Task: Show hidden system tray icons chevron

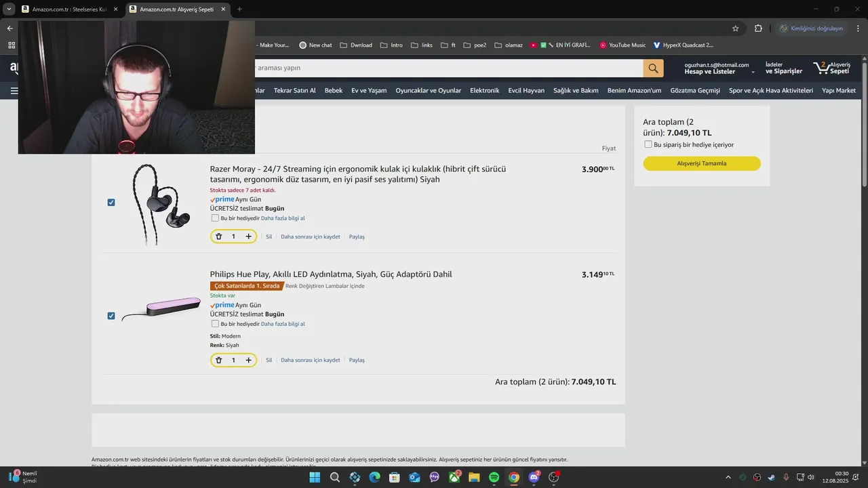Action: (x=728, y=477)
